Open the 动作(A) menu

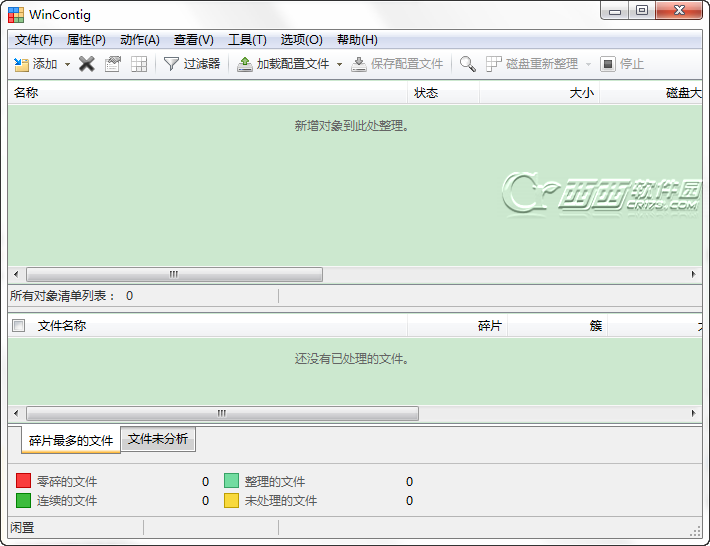point(139,40)
